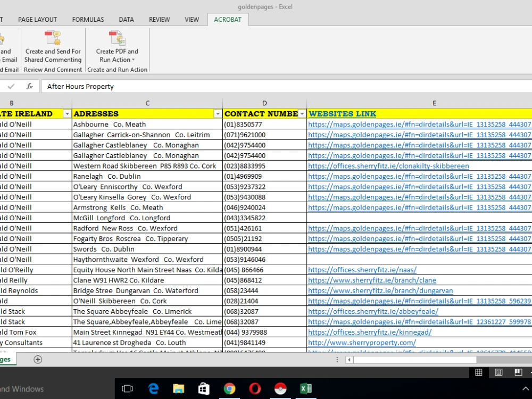
Task: Select cell Gallagher Carrick-on-Shannon Co. Leitrim
Action: coord(147,135)
